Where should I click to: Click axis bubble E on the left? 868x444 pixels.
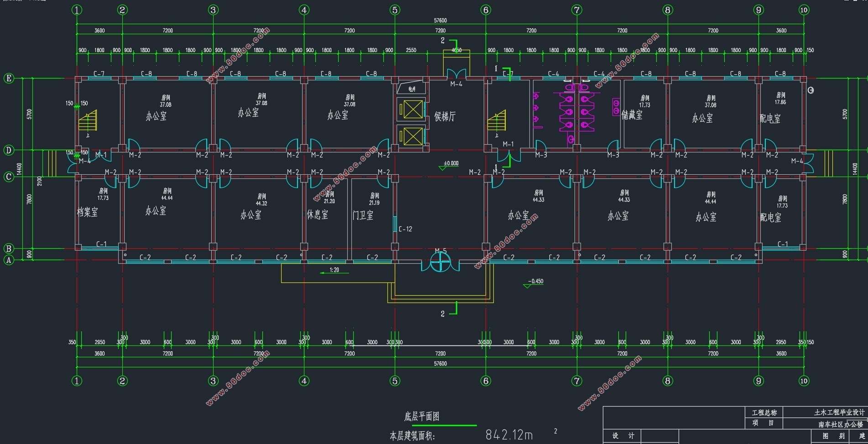click(9, 78)
